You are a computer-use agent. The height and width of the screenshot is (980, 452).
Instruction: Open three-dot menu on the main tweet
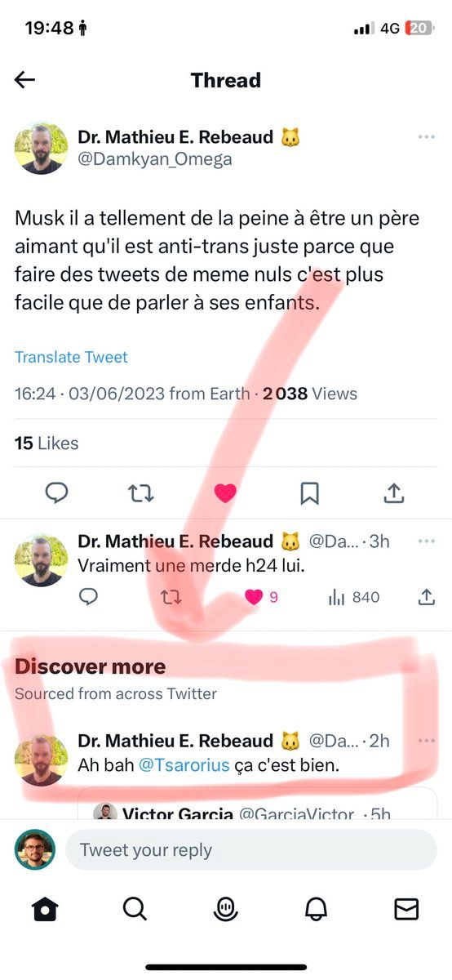pos(426,136)
